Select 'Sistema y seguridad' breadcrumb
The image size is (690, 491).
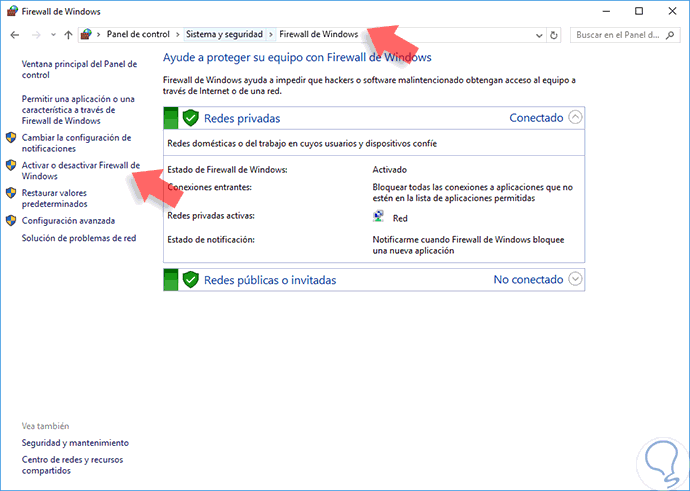(224, 34)
